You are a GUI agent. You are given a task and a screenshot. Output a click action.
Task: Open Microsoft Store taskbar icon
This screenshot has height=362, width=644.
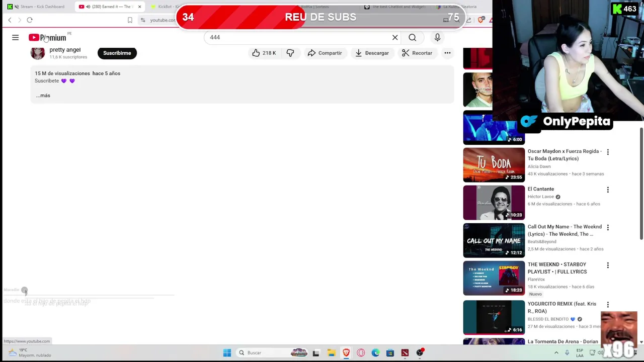click(390, 353)
